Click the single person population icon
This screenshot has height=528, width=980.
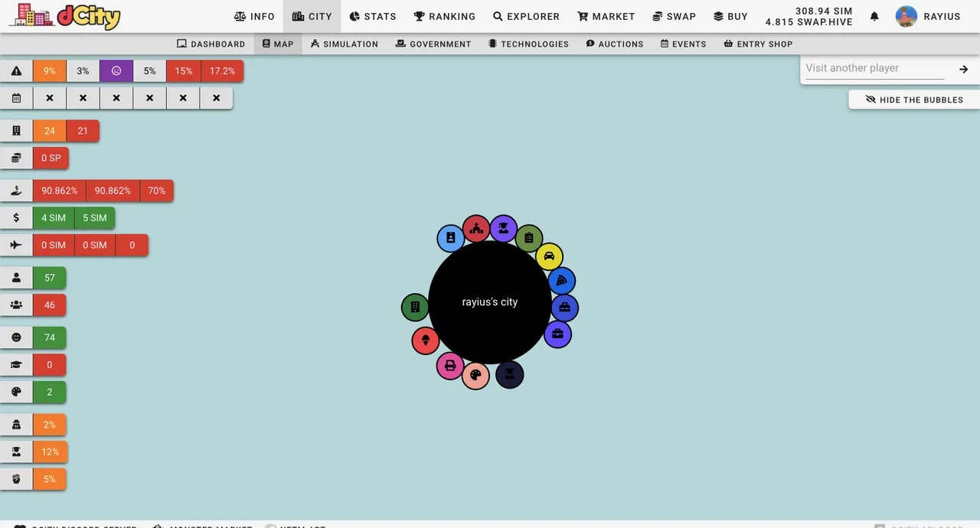[x=16, y=278]
